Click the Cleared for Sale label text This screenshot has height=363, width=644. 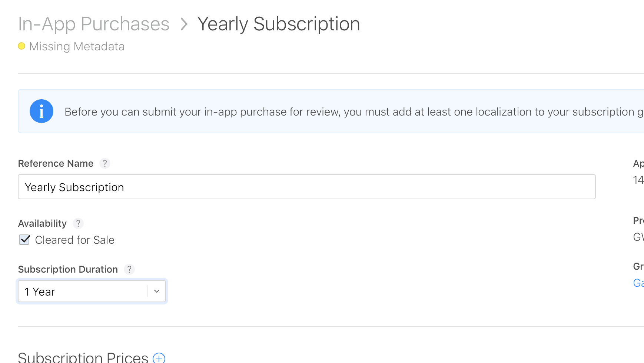coord(75,240)
